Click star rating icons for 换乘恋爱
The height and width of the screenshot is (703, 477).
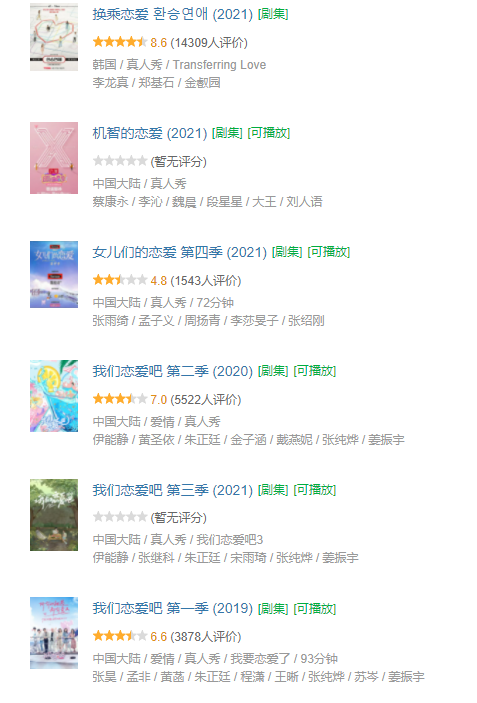click(120, 42)
